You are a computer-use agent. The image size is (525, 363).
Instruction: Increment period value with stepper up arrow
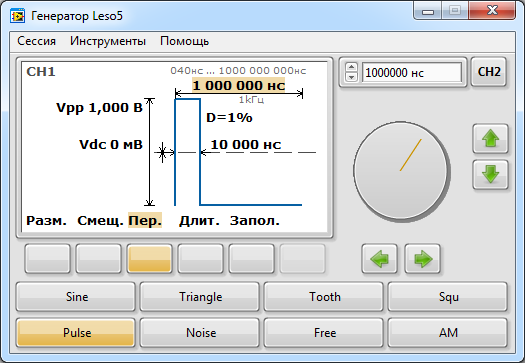click(351, 67)
